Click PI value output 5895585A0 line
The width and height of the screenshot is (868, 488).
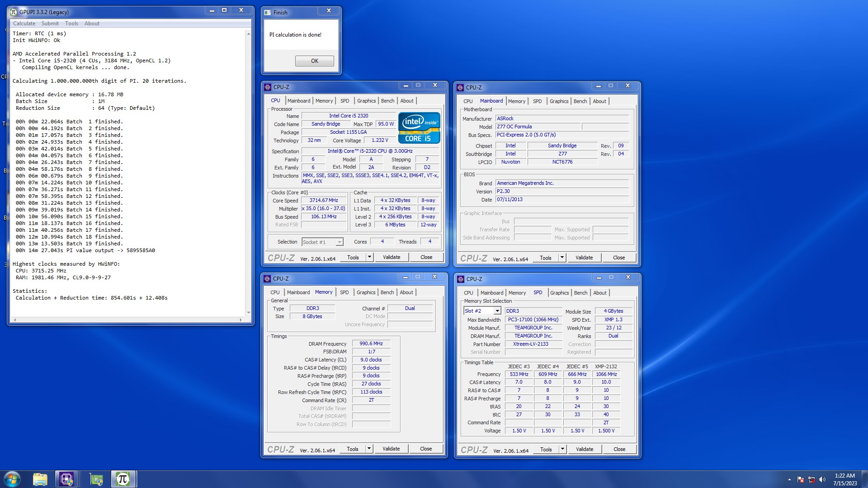[85, 250]
